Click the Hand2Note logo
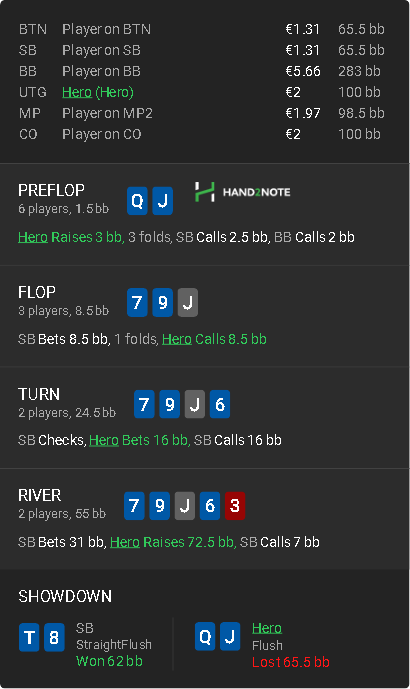The height and width of the screenshot is (689, 410). (243, 192)
